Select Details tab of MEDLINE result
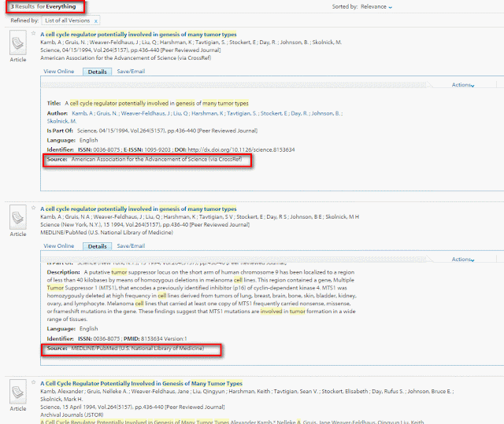The height and width of the screenshot is (424, 504). click(98, 246)
